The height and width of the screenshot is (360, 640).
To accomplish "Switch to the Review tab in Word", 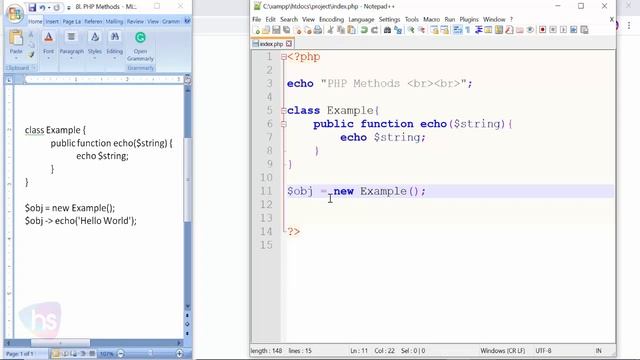I will [x=135, y=22].
